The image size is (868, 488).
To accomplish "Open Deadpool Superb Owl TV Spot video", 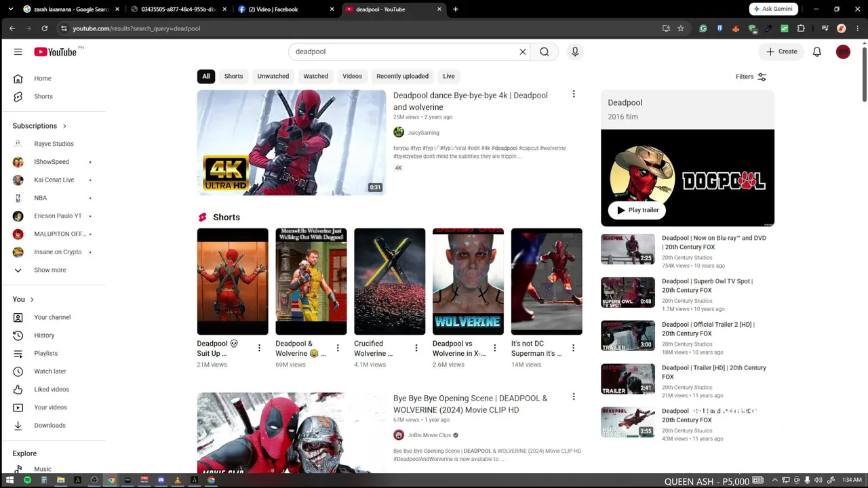I will pyautogui.click(x=707, y=285).
